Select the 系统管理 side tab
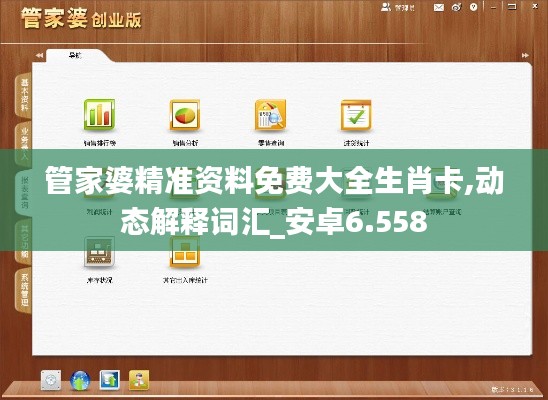Viewport: 548px width, 400px height. [x=23, y=291]
